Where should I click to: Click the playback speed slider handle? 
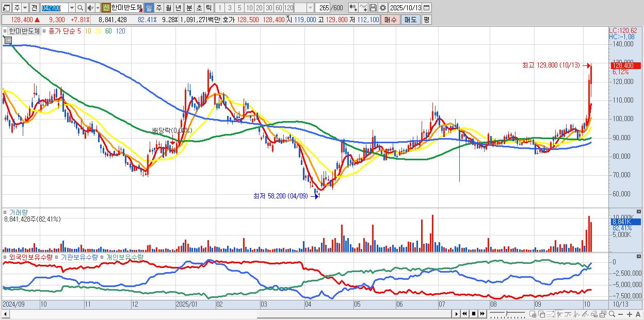click(x=507, y=313)
